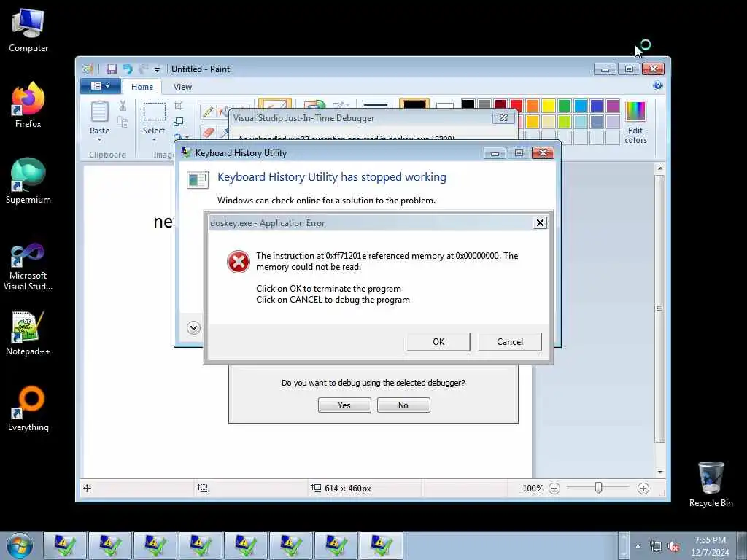
Task: Launch Notepad++ from the desktop
Action: pyautogui.click(x=28, y=333)
